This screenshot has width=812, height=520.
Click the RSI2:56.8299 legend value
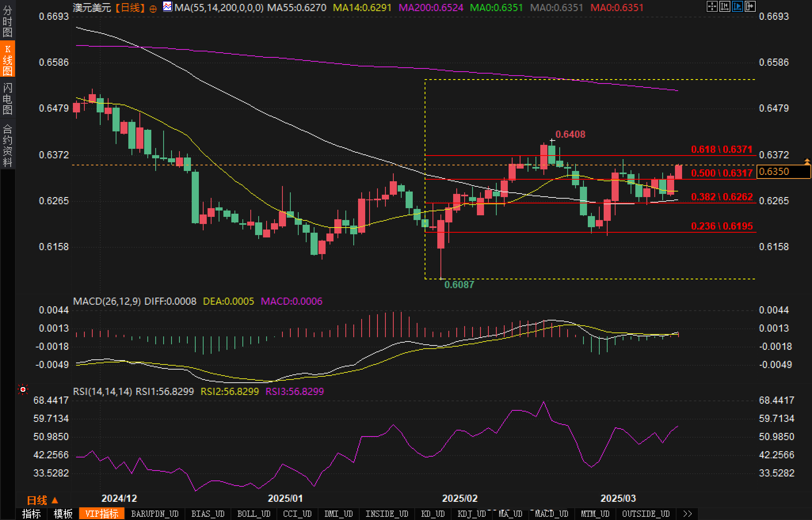pos(230,391)
